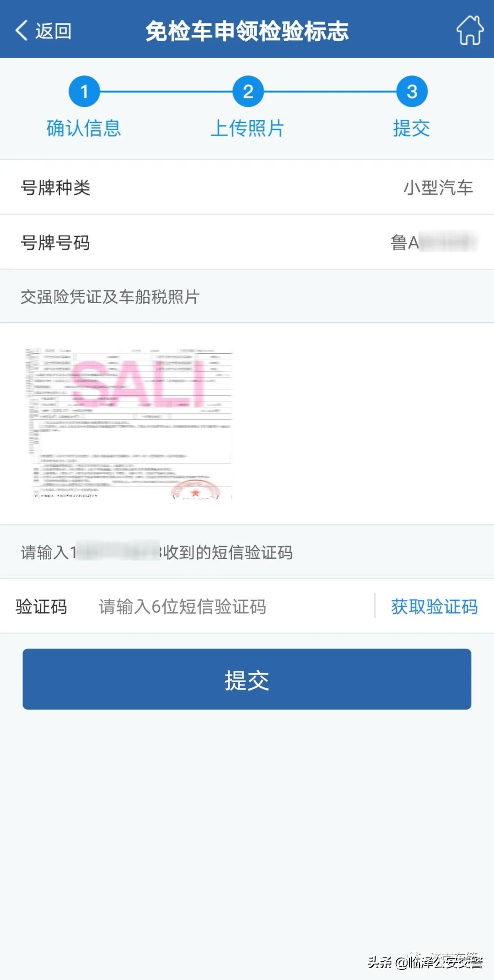494x980 pixels.
Task: Open the 上传照片 step label
Action: (247, 128)
